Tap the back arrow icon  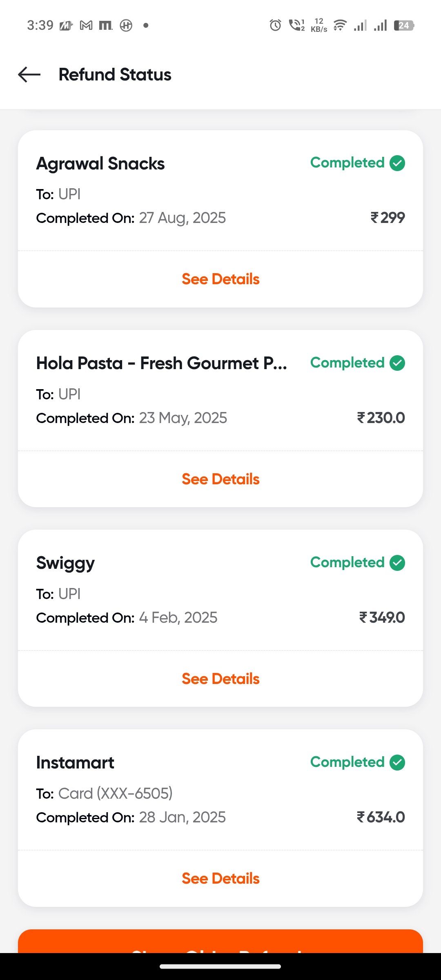click(x=29, y=75)
